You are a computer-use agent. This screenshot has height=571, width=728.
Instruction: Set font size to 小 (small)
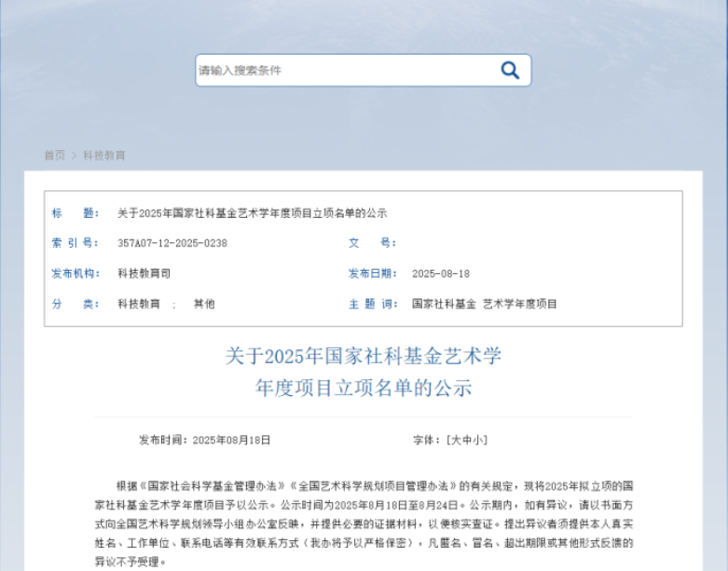(477, 440)
